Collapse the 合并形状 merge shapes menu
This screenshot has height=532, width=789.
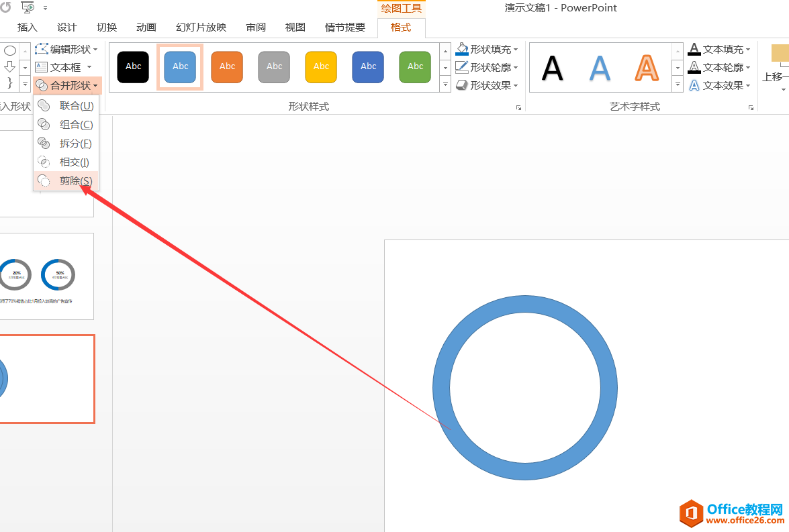[x=67, y=85]
